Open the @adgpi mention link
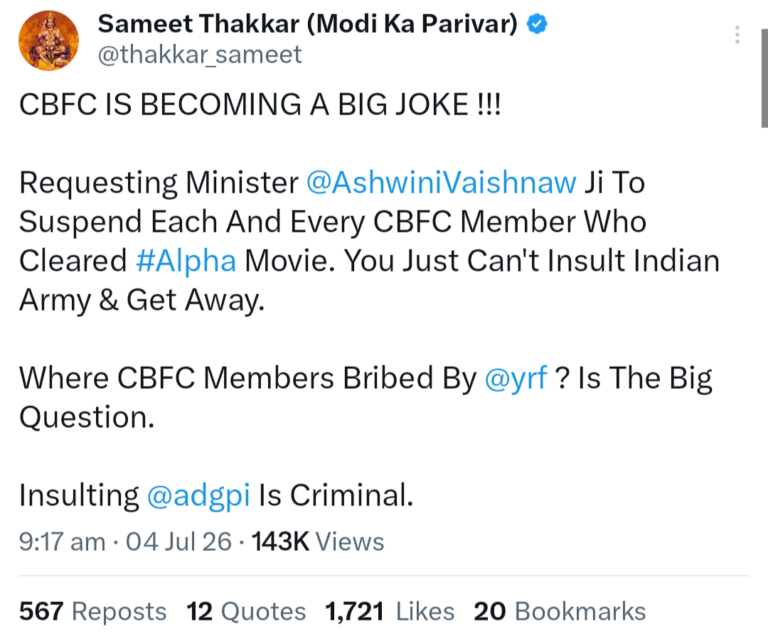 [x=198, y=495]
